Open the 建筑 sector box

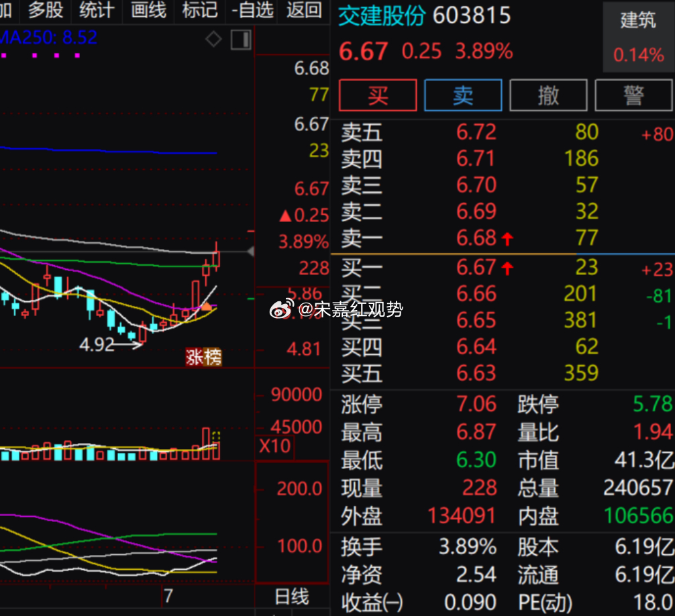point(638,37)
